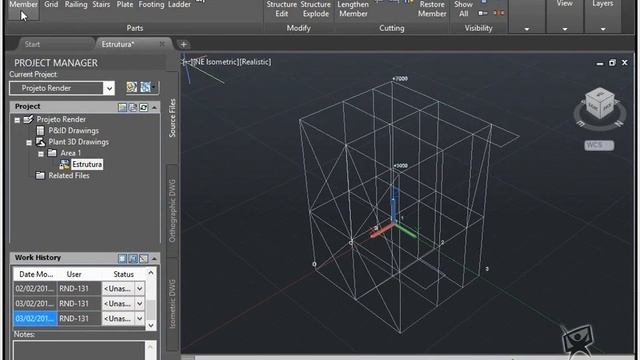Screen dimensions: 640x360
Task: Open Structure Edit in the Modify panel
Action: pyautogui.click(x=282, y=9)
